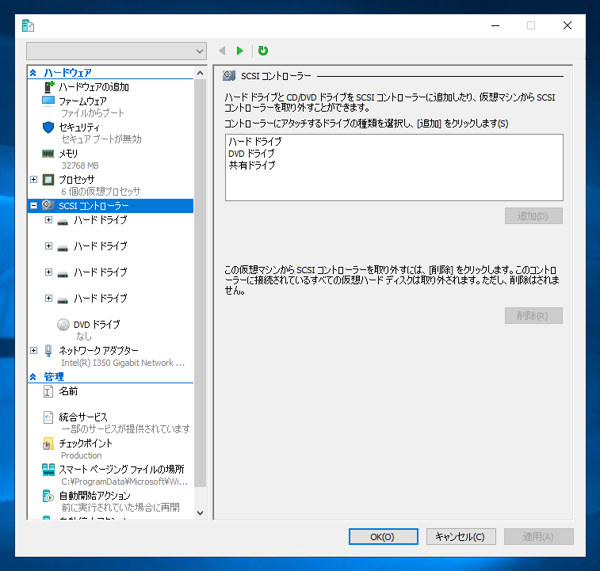The width and height of the screenshot is (600, 571).
Task: Select the ファームウェア monitor icon
Action: click(48, 101)
